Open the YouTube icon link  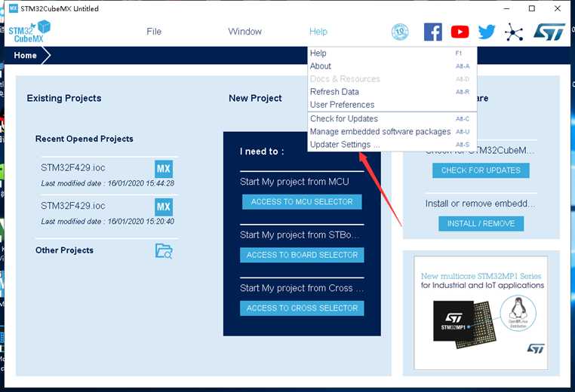460,32
